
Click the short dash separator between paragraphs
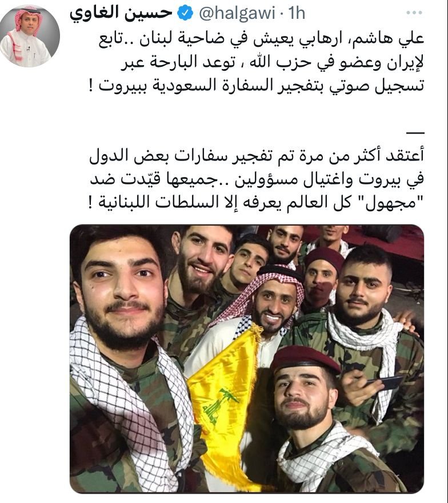415,132
